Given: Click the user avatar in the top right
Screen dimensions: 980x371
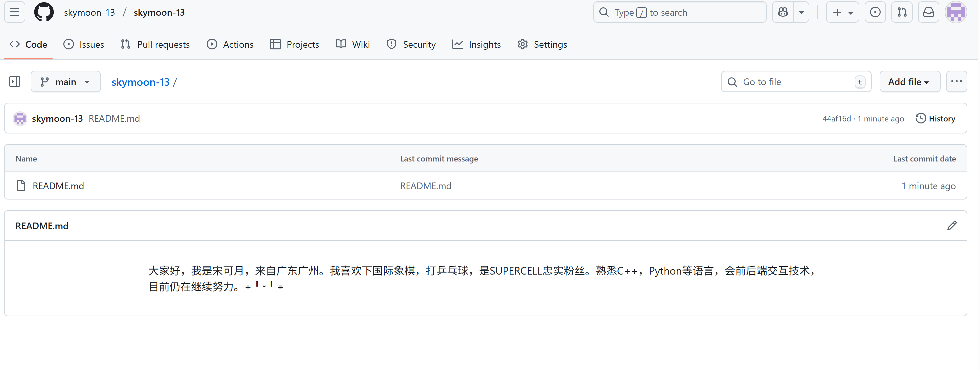Looking at the screenshot, I should [x=956, y=12].
